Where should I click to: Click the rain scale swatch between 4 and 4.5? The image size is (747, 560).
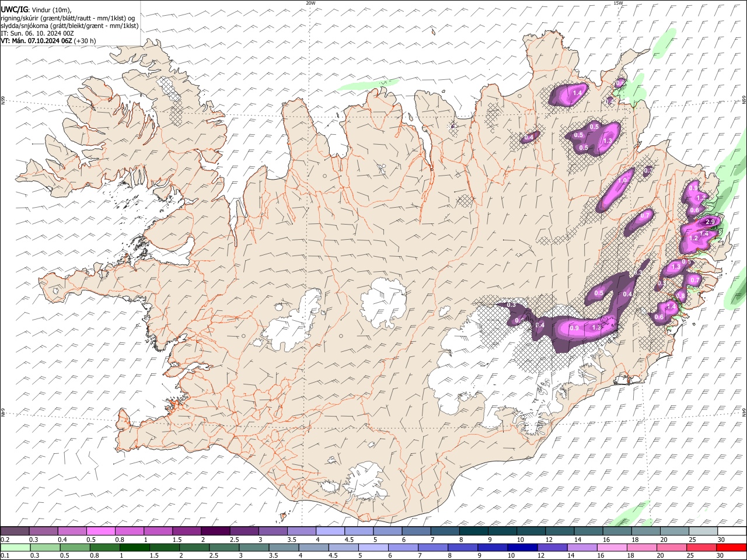pos(313,548)
